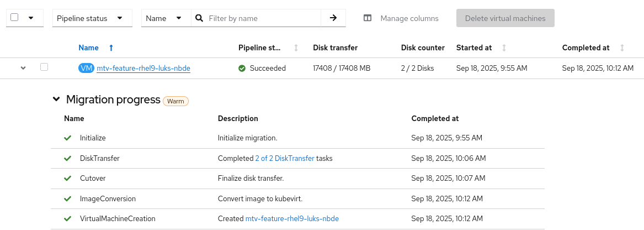Click the search arrow submit button
This screenshot has width=644, height=230.
coord(333,18)
